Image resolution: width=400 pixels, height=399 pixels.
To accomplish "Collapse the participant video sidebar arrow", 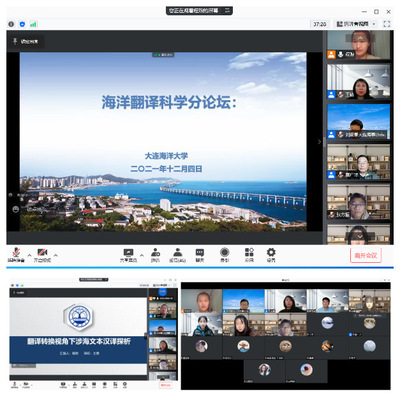I will [319, 142].
